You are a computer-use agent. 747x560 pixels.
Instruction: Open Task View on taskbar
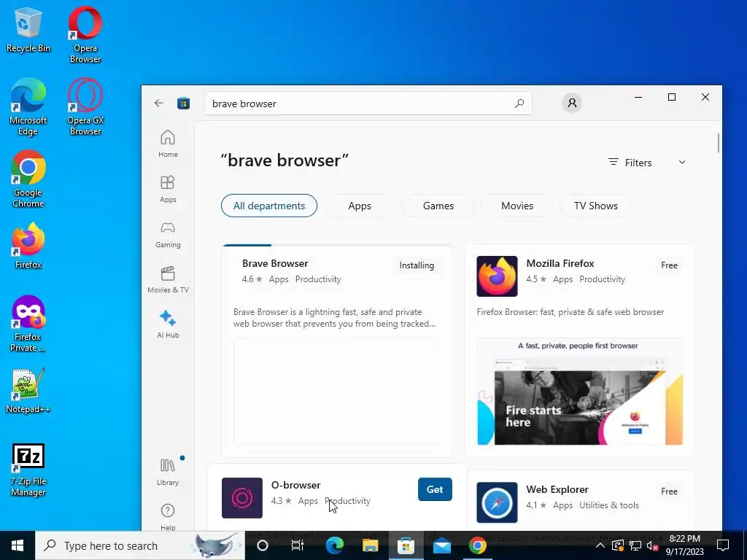point(298,545)
